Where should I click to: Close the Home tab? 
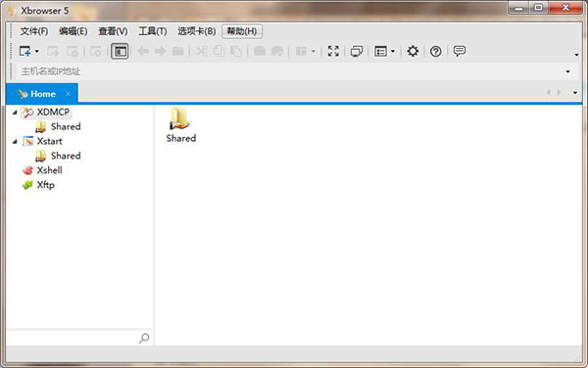pos(68,93)
